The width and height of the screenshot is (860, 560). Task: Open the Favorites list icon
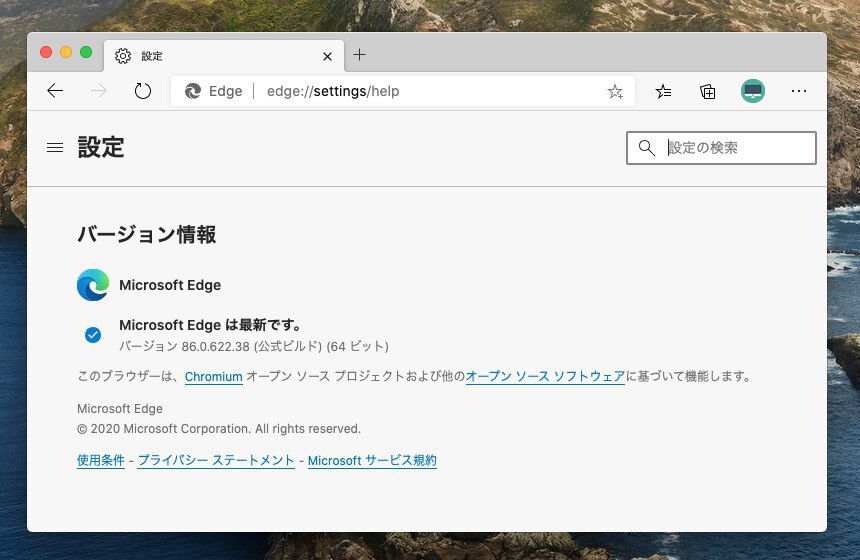(x=663, y=91)
